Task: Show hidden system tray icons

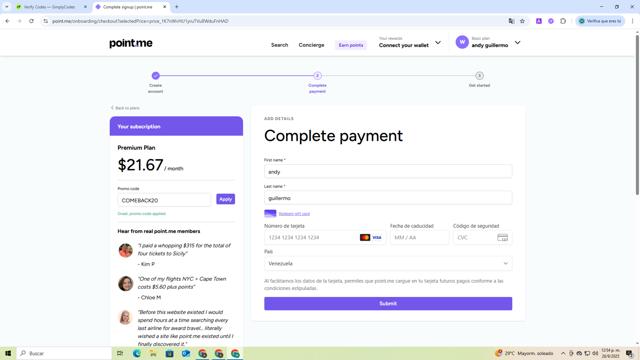Action: click(563, 353)
